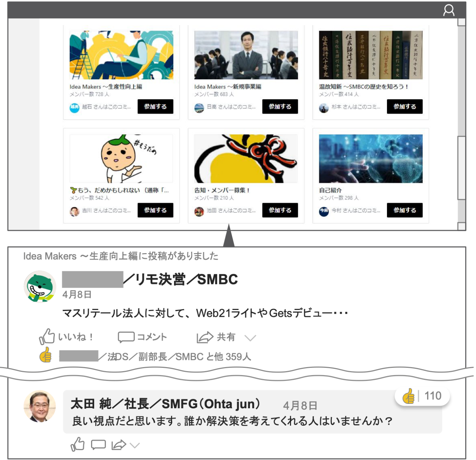This screenshot has height=460, width=476.
Task: Join the もう、だめかもしれない community
Action: (x=155, y=210)
